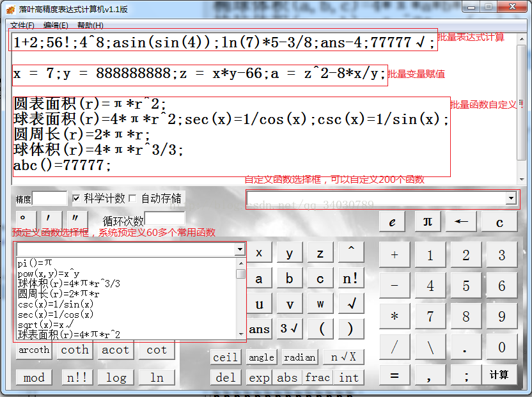Click the abs function button
Screen dimensions: 532x397
(287, 377)
